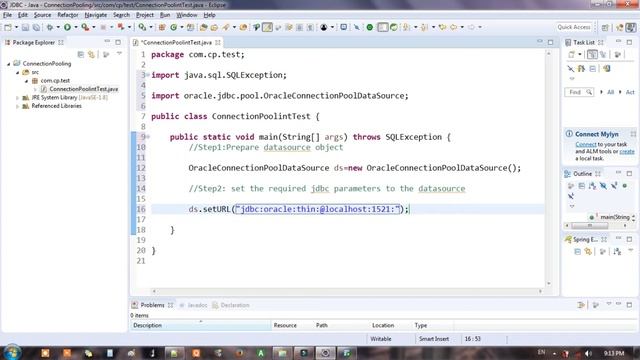The height and width of the screenshot is (360, 640).
Task: Open the Refactor menu
Action: (x=68, y=15)
